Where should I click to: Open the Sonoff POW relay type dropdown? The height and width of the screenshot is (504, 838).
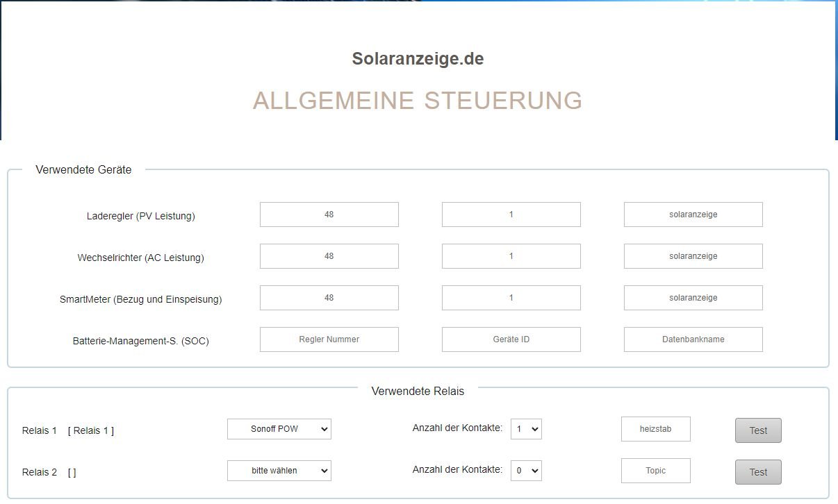pos(279,429)
